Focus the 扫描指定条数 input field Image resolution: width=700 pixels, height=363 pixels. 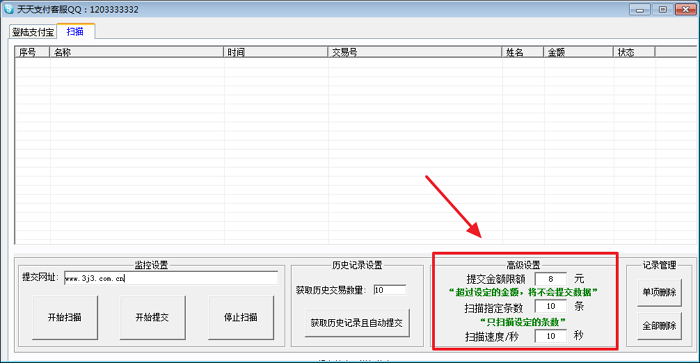tap(551, 306)
